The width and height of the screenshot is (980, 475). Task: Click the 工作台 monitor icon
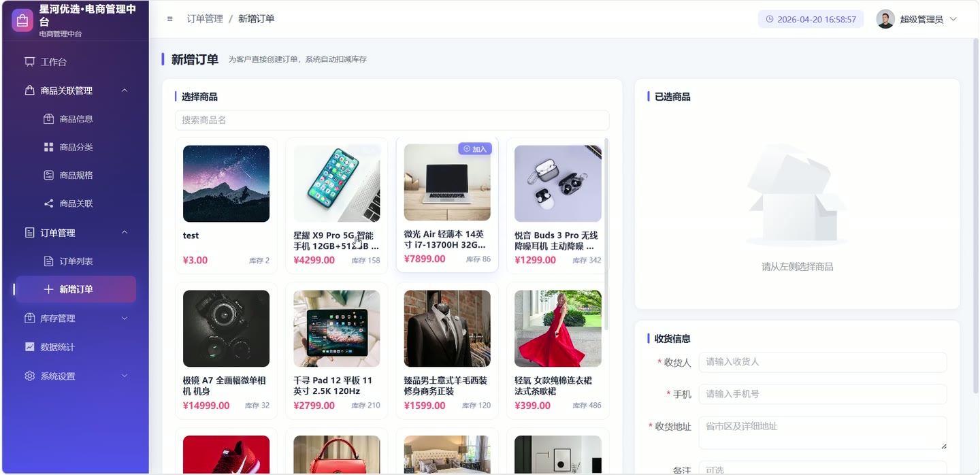click(29, 62)
